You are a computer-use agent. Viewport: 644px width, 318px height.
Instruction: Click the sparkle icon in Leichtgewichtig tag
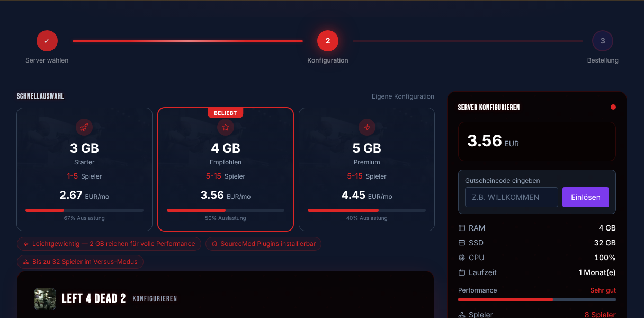point(26,244)
